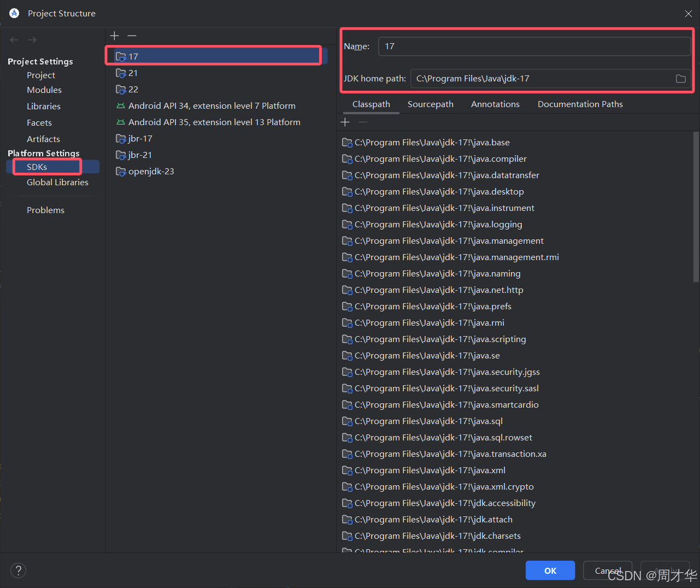The width and height of the screenshot is (700, 588).
Task: Click the Android icon for API 34
Action: [x=121, y=106]
